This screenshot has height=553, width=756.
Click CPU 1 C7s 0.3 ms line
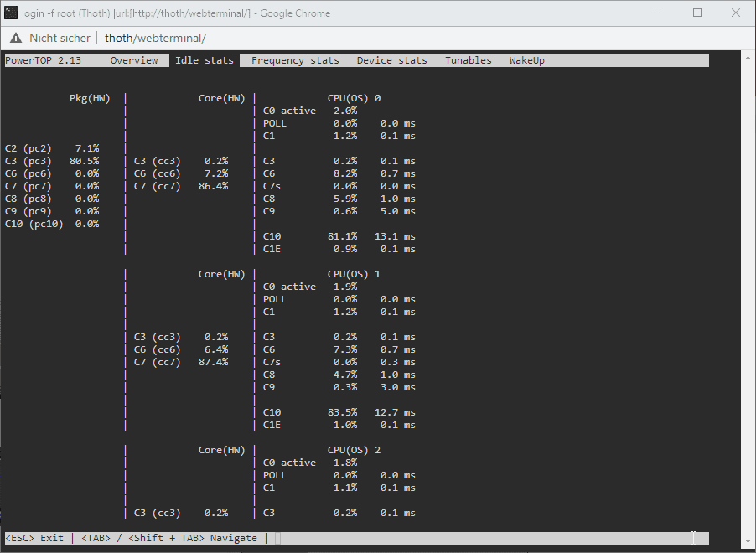point(339,362)
